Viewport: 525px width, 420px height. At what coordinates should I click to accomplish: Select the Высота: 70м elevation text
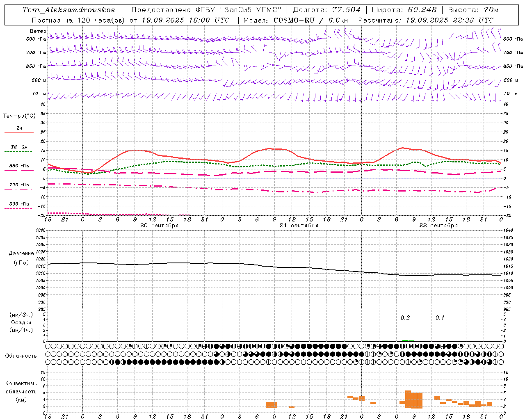473,10
